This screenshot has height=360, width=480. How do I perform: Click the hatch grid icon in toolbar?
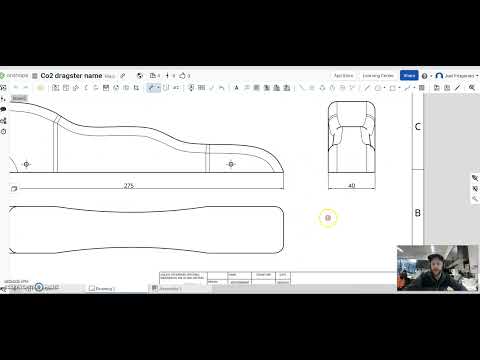point(422,88)
